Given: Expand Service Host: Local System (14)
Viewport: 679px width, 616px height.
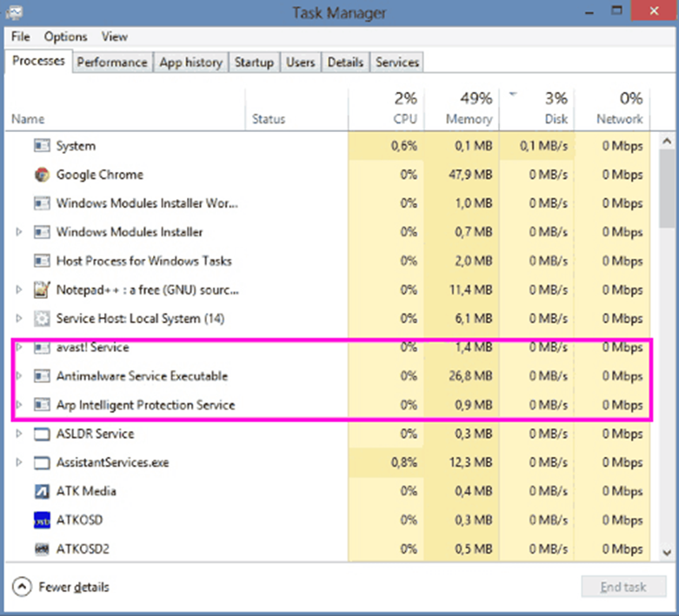Looking at the screenshot, I should coord(18,319).
